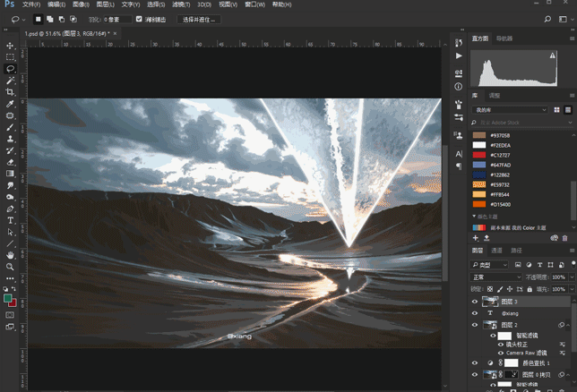Select the Horizontal Type tool

point(10,220)
